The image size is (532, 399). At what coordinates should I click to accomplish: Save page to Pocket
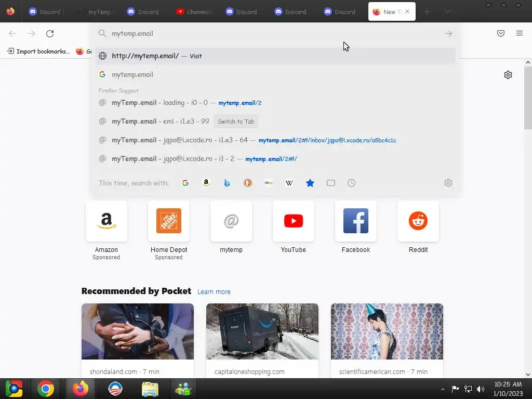coord(501,33)
